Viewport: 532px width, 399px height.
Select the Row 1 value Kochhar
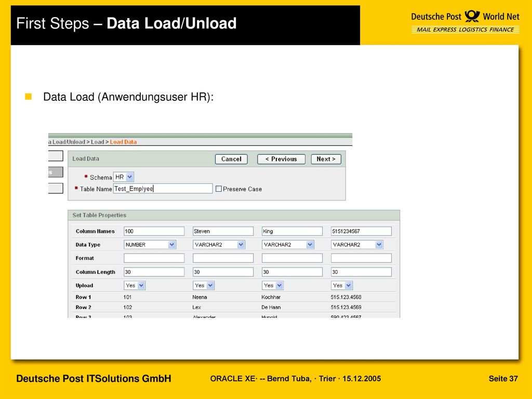pos(271,297)
